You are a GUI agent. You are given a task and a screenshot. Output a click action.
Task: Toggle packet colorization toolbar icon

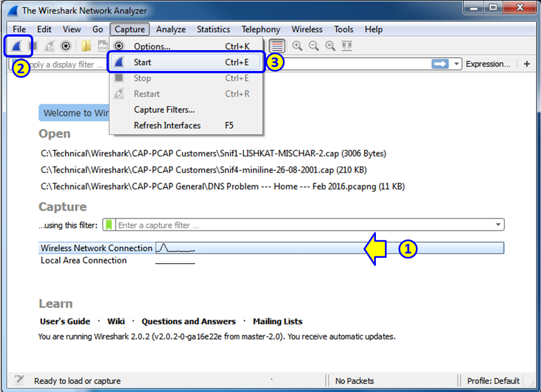(x=277, y=46)
